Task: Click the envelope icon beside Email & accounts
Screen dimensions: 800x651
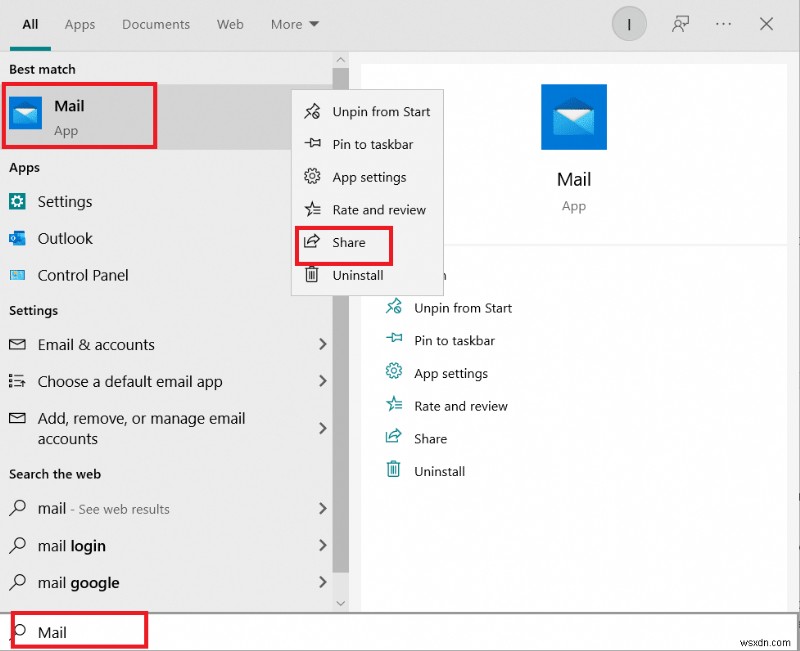Action: pyautogui.click(x=17, y=344)
